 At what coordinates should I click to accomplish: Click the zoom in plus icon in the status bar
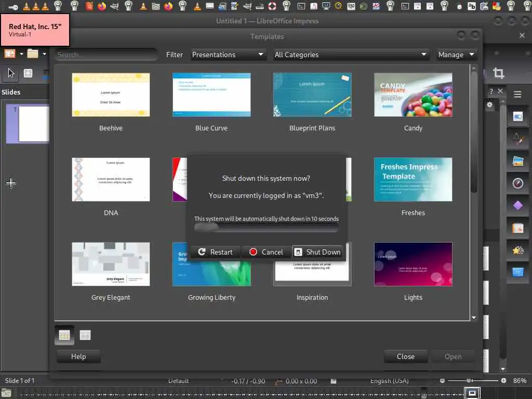click(503, 381)
